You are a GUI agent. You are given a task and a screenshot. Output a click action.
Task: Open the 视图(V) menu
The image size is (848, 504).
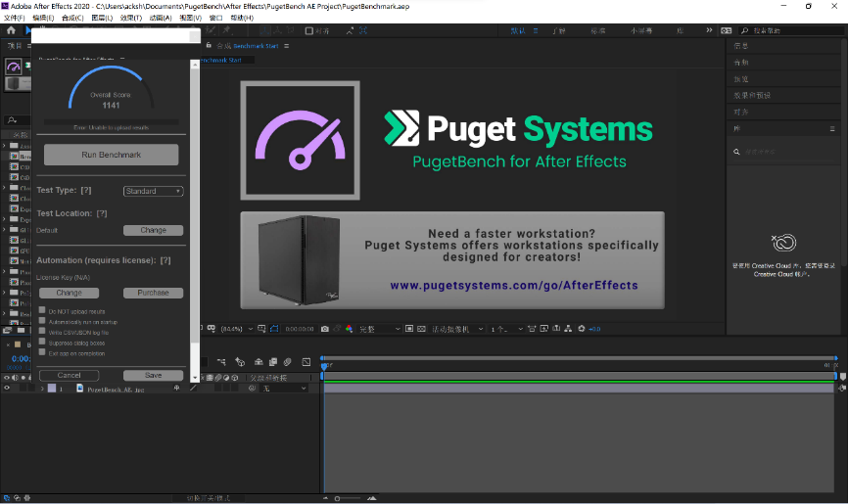pos(190,18)
